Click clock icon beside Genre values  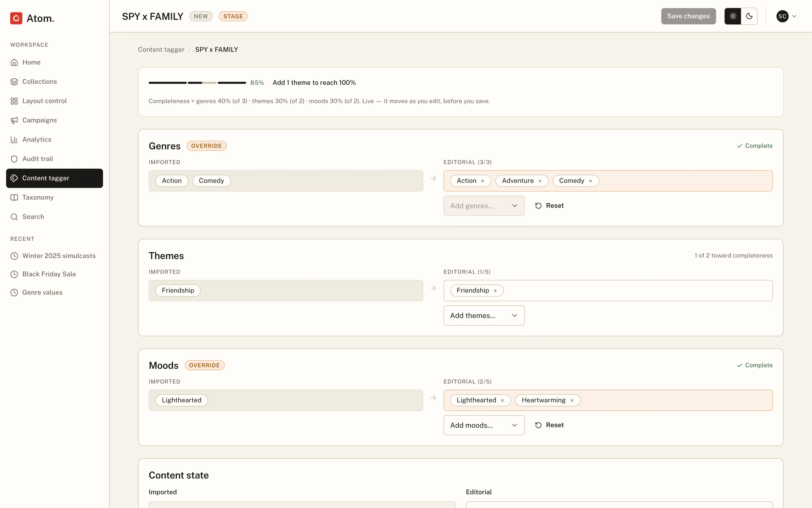[x=14, y=292]
